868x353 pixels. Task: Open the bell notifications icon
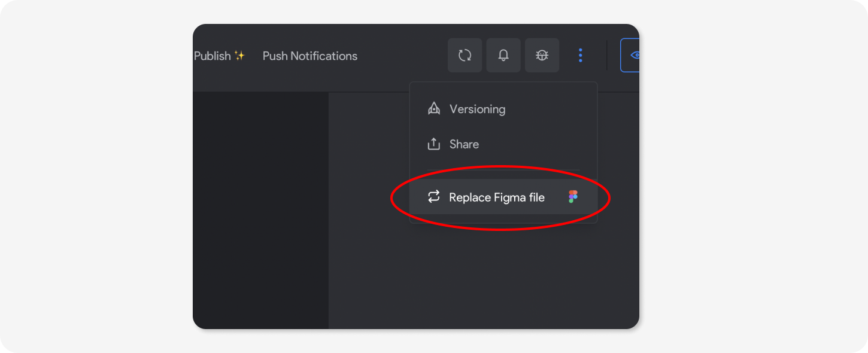tap(503, 56)
